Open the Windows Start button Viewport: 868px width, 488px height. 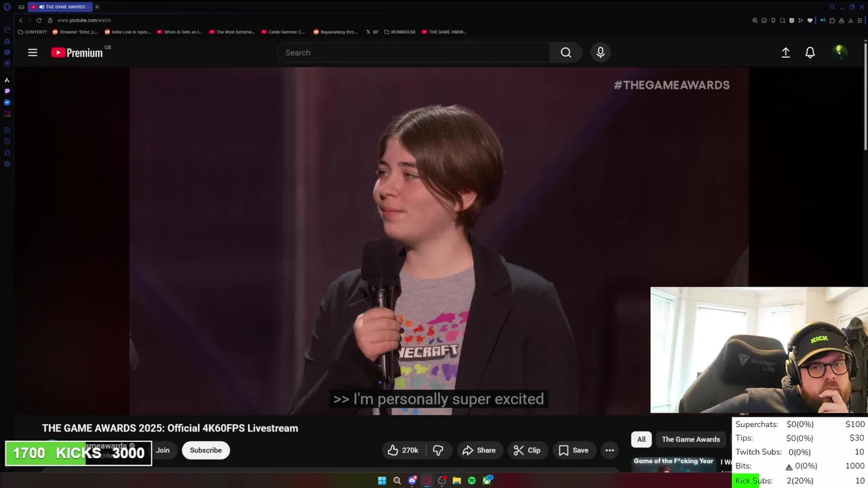tap(382, 481)
